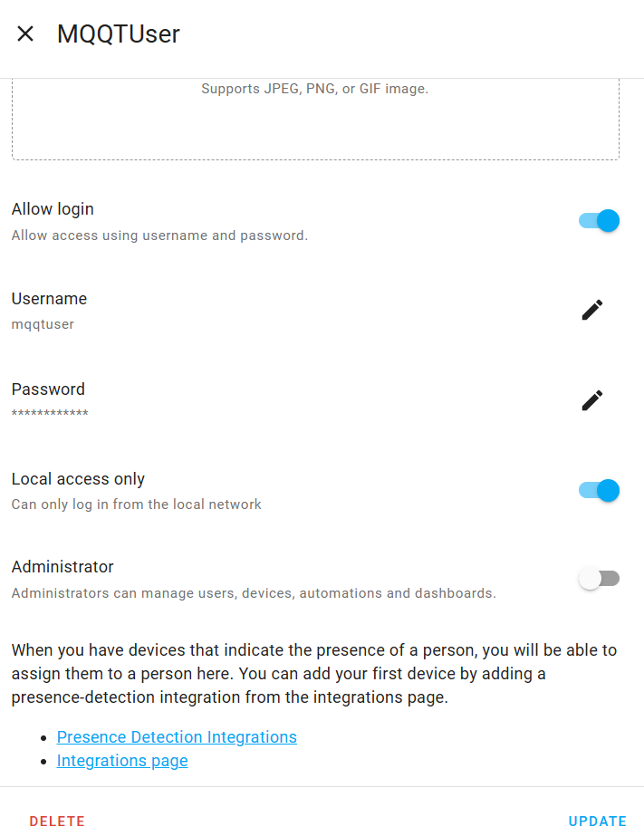
Task: Remove this user with DELETE
Action: 56,821
